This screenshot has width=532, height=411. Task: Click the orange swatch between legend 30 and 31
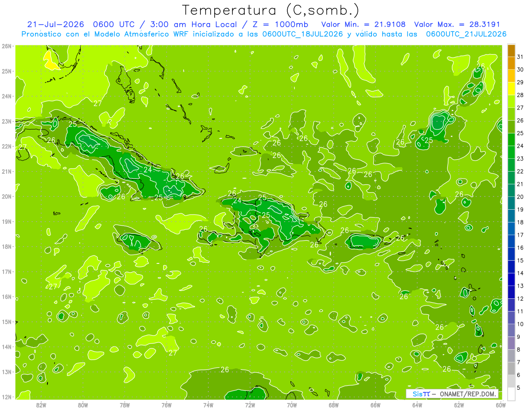(x=511, y=63)
